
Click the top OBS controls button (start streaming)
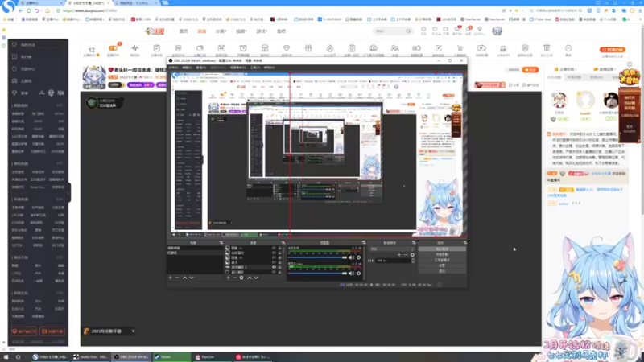442,249
